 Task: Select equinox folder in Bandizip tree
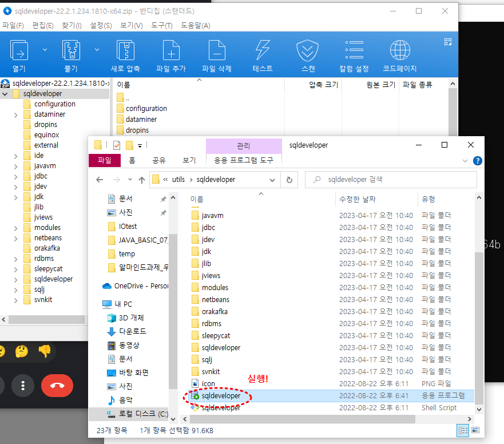coord(46,135)
